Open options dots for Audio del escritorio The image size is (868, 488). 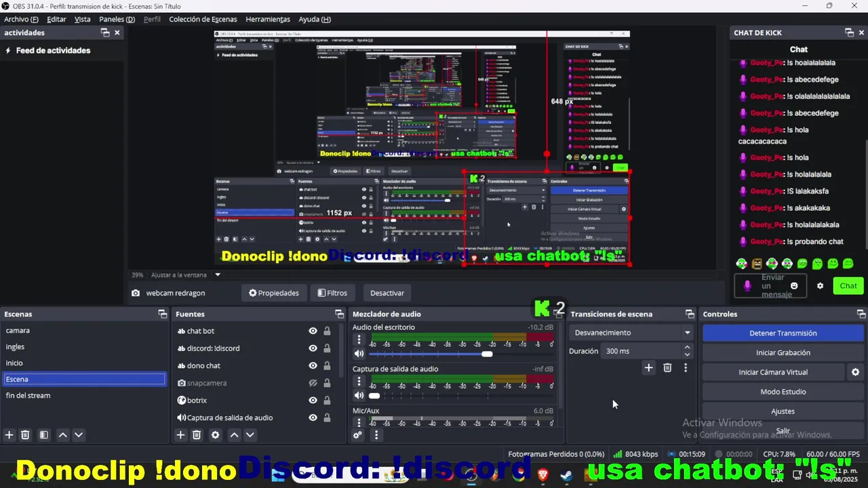point(359,340)
